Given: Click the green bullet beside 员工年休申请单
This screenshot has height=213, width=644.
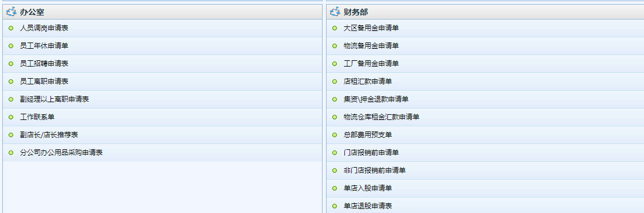Looking at the screenshot, I should 11,46.
